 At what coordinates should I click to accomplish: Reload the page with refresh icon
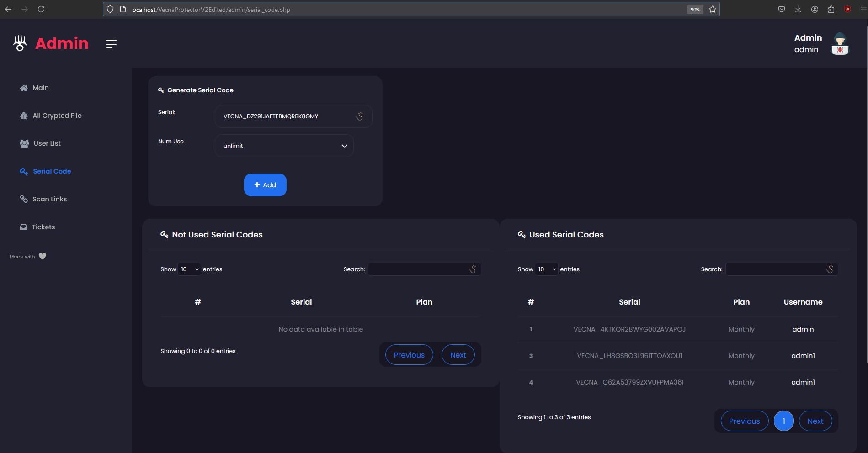pyautogui.click(x=41, y=9)
